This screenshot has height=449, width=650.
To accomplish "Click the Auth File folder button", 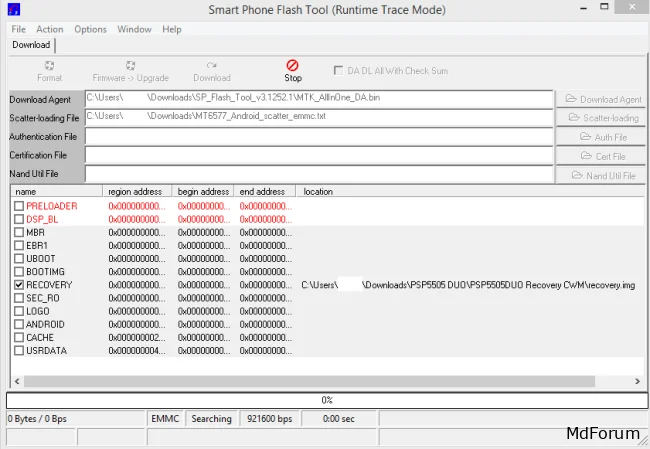I will (602, 137).
